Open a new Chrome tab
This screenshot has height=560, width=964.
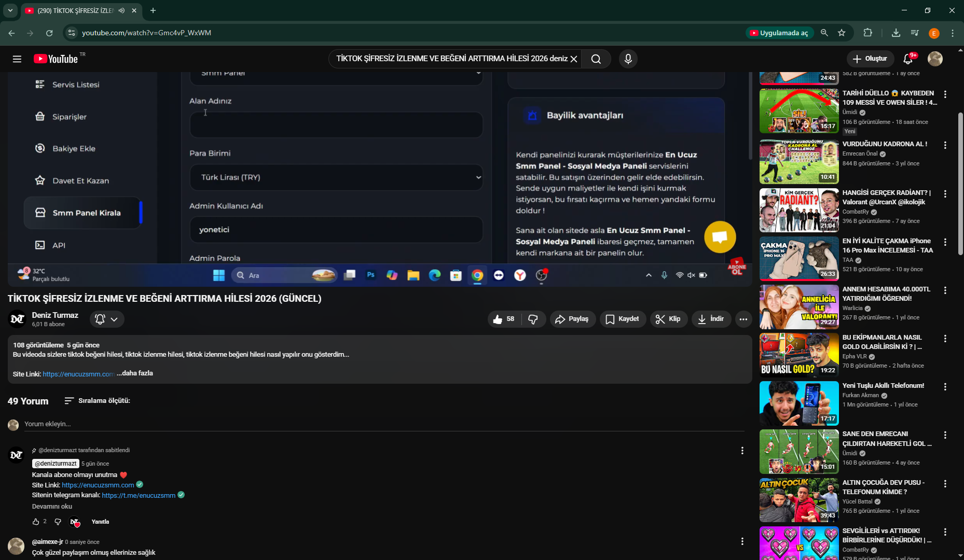[153, 10]
